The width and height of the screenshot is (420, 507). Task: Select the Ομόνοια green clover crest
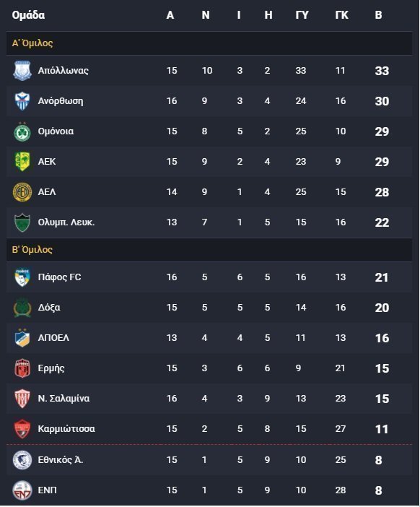tap(22, 131)
